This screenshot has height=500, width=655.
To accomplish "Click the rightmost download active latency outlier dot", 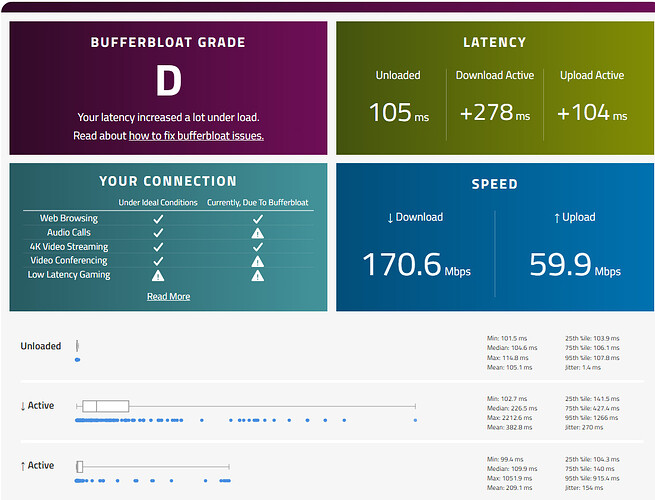I will (415, 420).
